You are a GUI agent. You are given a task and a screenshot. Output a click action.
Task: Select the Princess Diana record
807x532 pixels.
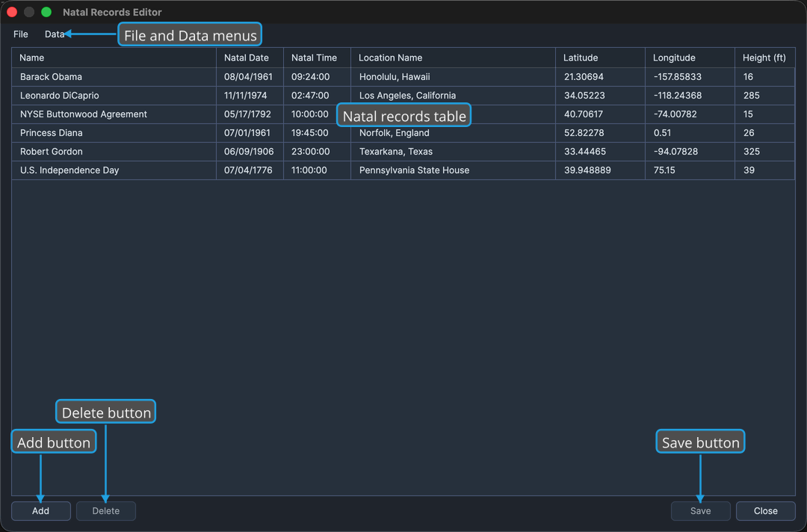pyautogui.click(x=403, y=133)
